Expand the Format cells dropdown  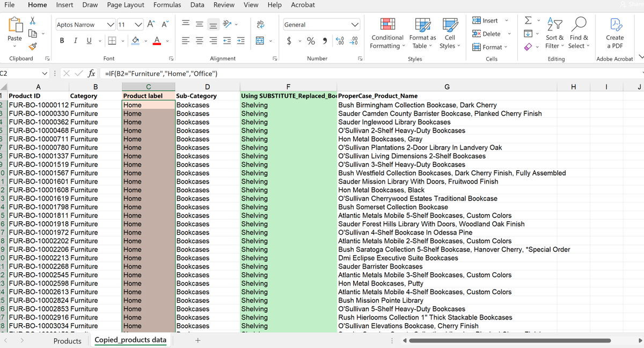click(x=506, y=47)
